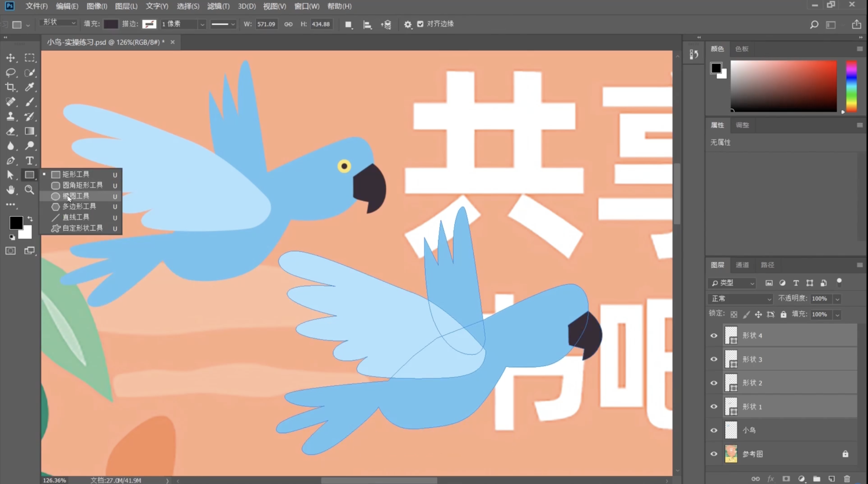This screenshot has height=484, width=868.
Task: Click the Hand tool
Action: [11, 190]
